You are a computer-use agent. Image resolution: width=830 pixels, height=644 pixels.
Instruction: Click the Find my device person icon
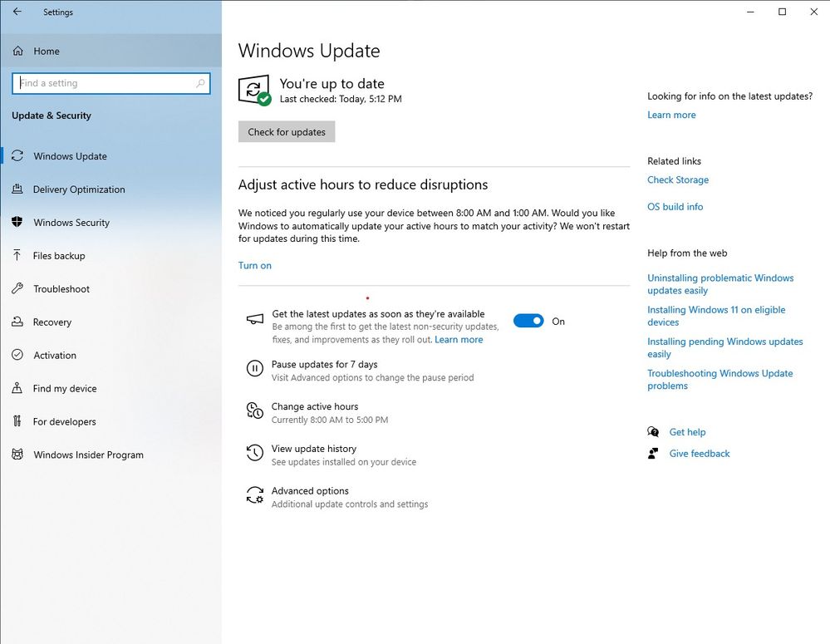(x=17, y=388)
